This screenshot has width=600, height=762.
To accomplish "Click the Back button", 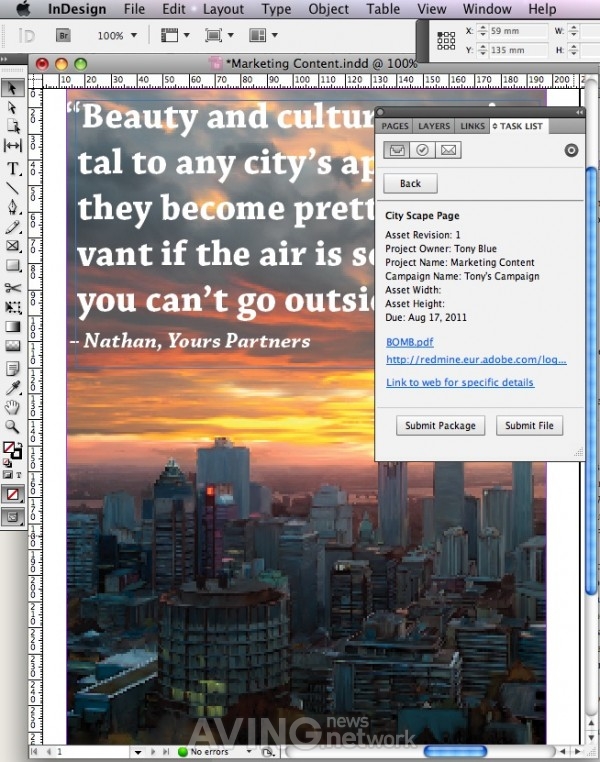I will click(x=411, y=183).
